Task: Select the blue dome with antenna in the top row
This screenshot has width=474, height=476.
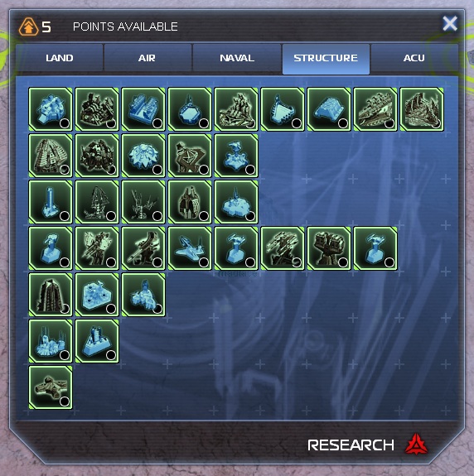Action: (190, 109)
